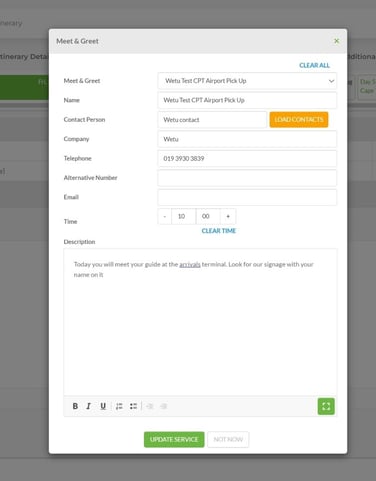Viewport: 376px width, 481px height.
Task: Toggle underline formatting
Action: click(103, 406)
